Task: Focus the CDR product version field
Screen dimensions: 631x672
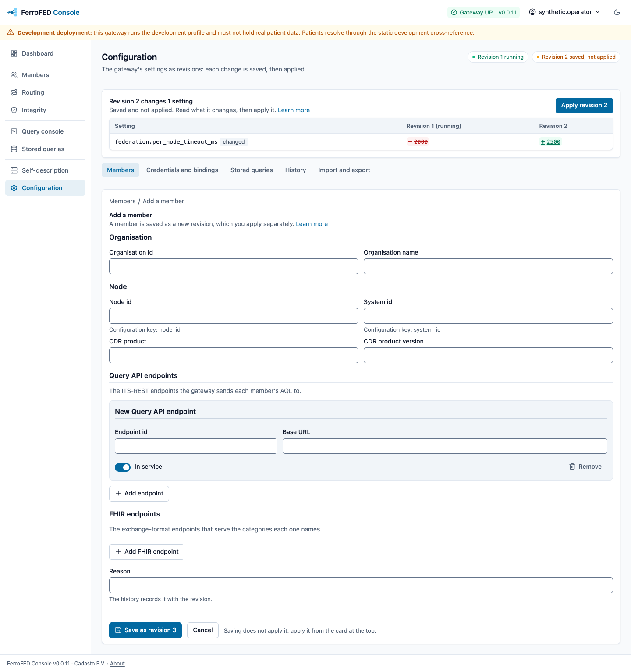Action: coord(488,355)
